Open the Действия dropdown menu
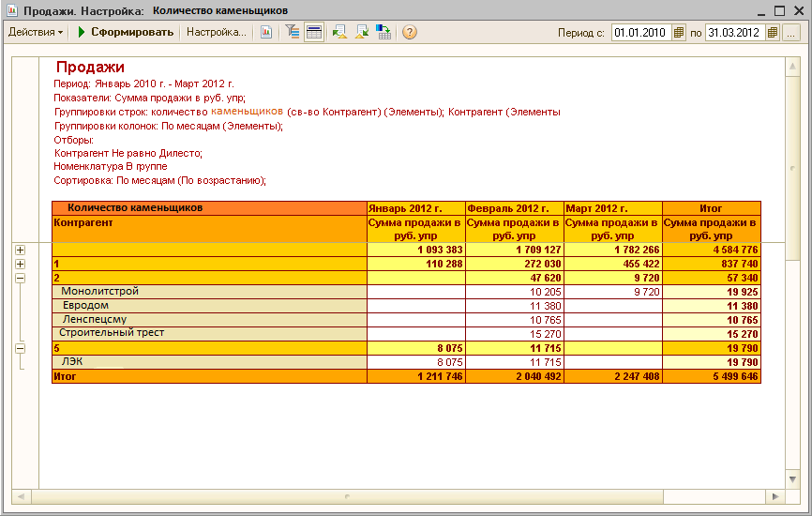This screenshot has width=812, height=516. [36, 32]
